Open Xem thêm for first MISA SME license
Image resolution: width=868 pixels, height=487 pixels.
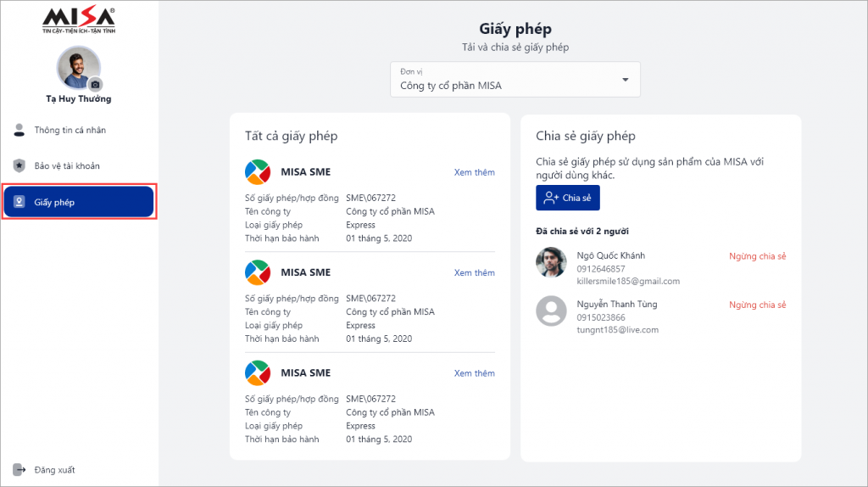point(475,172)
